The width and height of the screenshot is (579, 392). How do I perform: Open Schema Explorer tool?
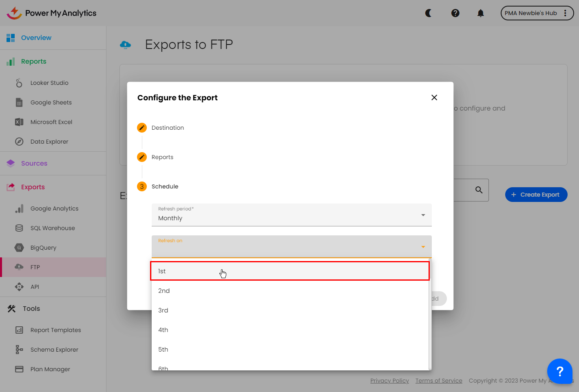(x=54, y=350)
